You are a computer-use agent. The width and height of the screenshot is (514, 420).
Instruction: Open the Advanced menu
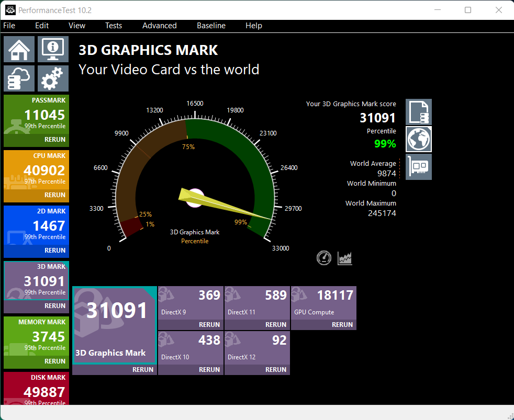pos(159,26)
